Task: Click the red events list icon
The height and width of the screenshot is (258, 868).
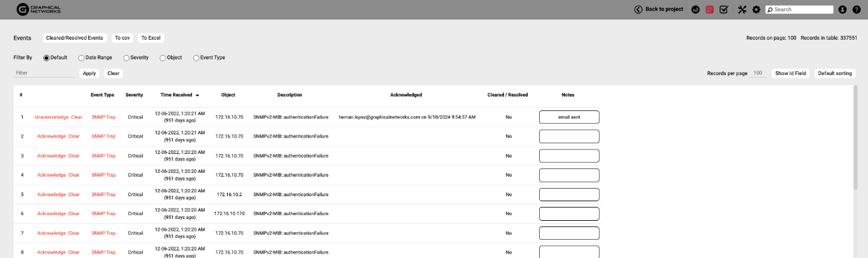Action: point(710,10)
